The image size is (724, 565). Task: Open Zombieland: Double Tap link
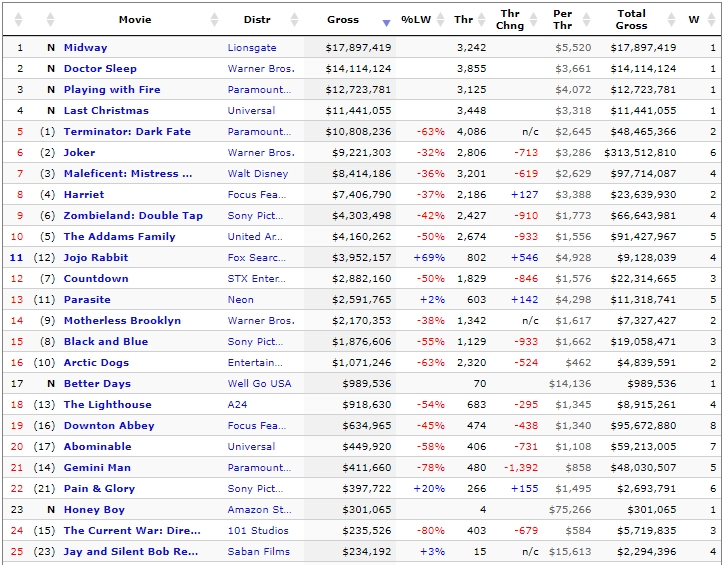(x=133, y=216)
